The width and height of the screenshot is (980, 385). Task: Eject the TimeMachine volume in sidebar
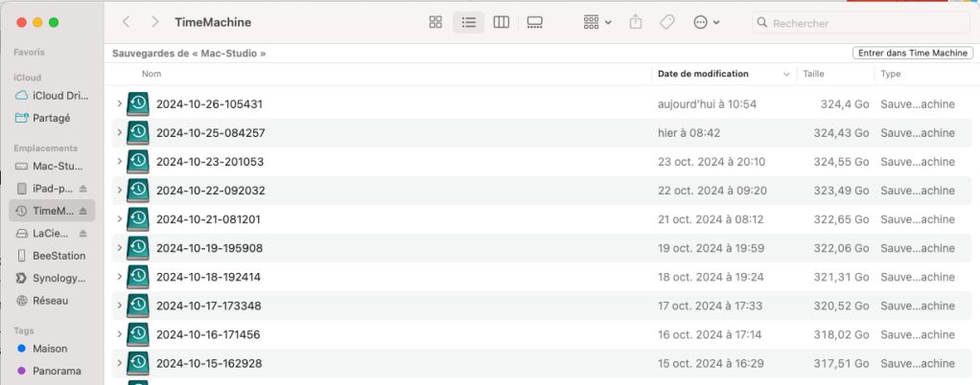coord(82,211)
